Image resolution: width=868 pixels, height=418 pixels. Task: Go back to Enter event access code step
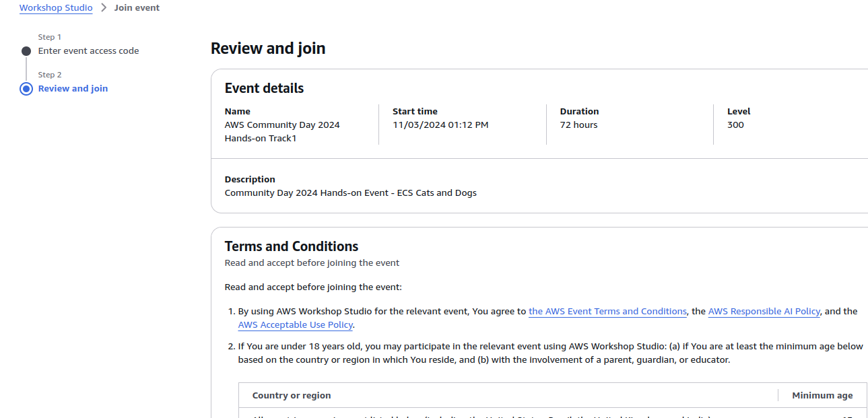click(x=88, y=51)
